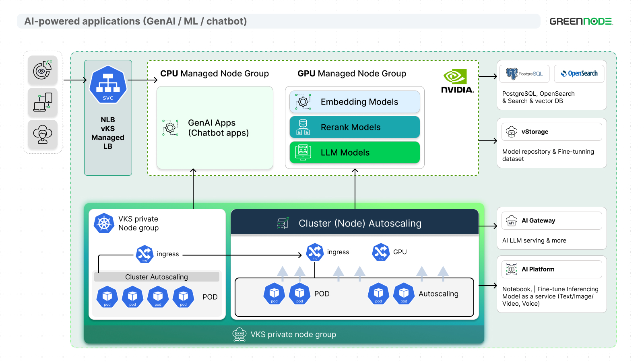
Task: Click the "AI LLM serving & more" text
Action: [x=534, y=241]
